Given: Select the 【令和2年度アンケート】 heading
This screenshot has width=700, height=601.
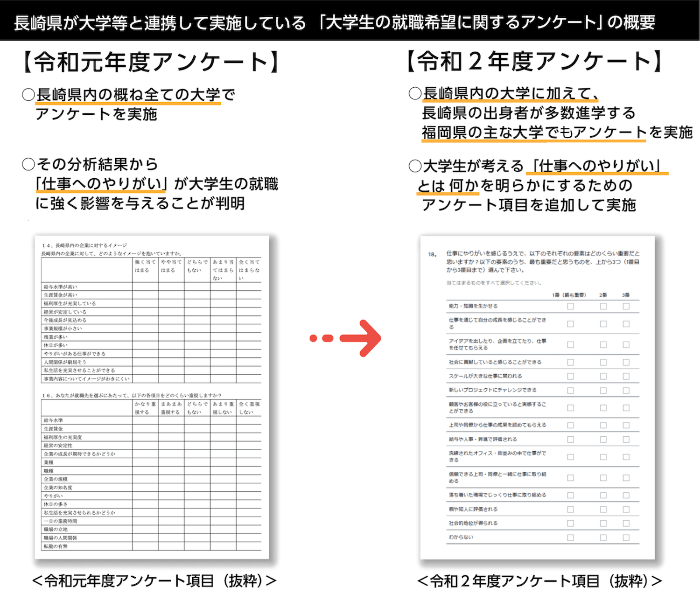Looking at the screenshot, I should pos(534,61).
